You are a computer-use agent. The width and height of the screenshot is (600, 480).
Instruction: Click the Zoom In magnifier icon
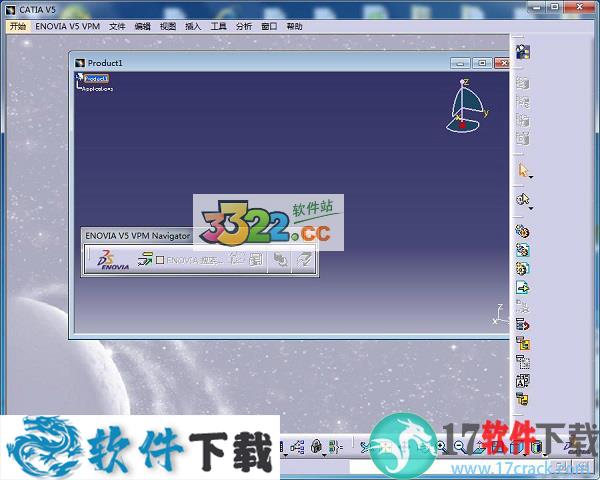[441, 446]
